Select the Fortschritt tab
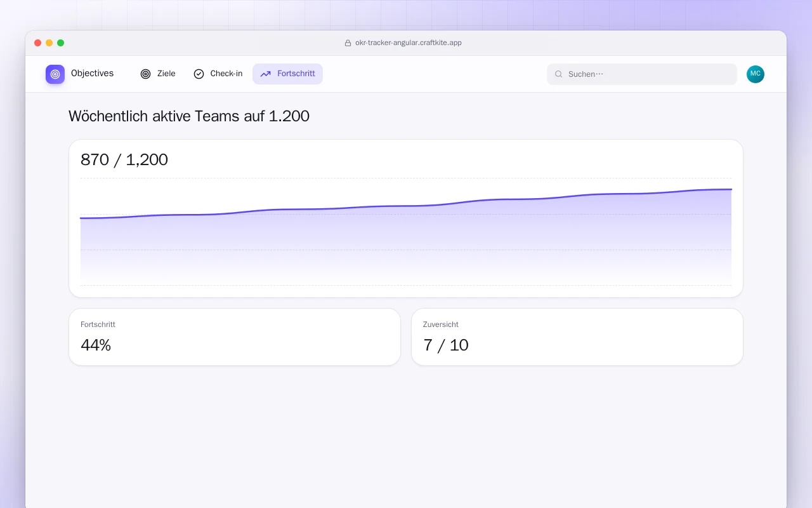This screenshot has height=508, width=812. click(x=287, y=74)
